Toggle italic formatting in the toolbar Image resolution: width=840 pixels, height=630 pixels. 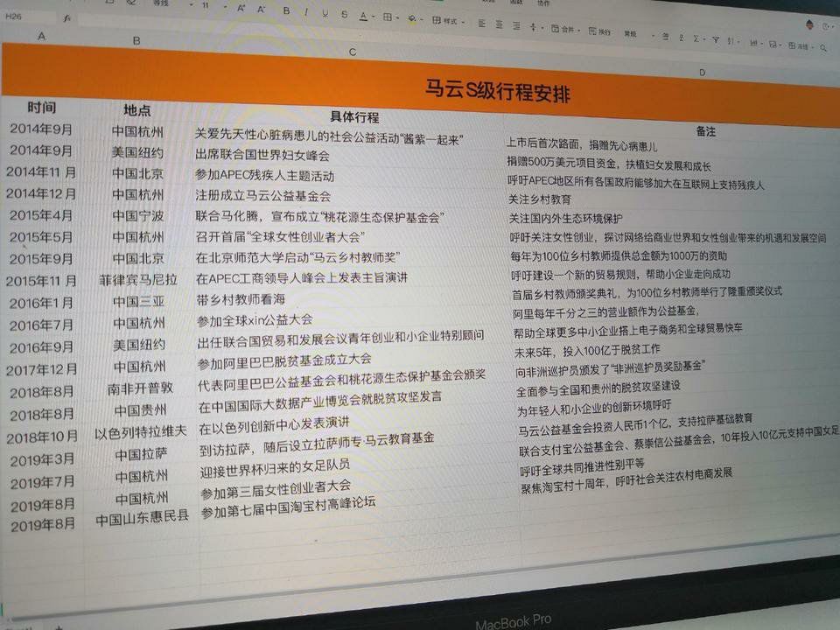tap(306, 12)
